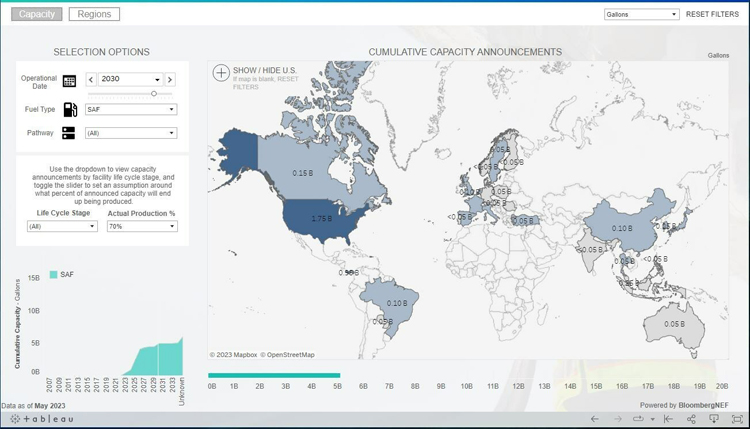Click the Tableau undo arrow icon

pos(595,419)
